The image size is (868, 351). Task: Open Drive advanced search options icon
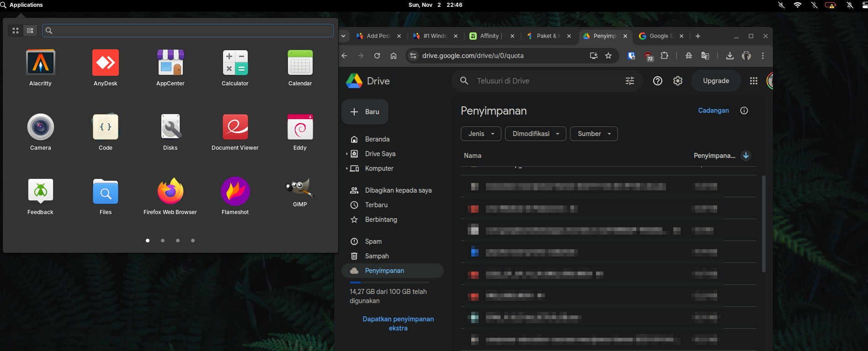(x=629, y=81)
